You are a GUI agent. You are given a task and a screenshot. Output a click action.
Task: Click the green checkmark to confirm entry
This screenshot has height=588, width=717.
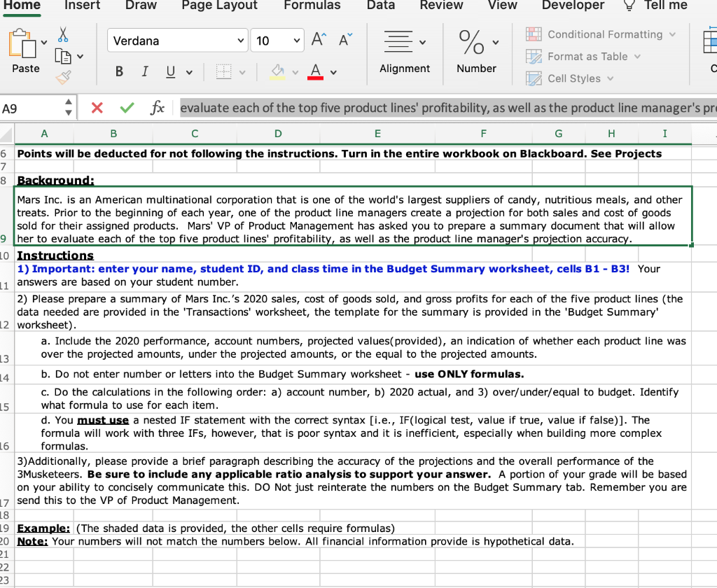tap(127, 108)
